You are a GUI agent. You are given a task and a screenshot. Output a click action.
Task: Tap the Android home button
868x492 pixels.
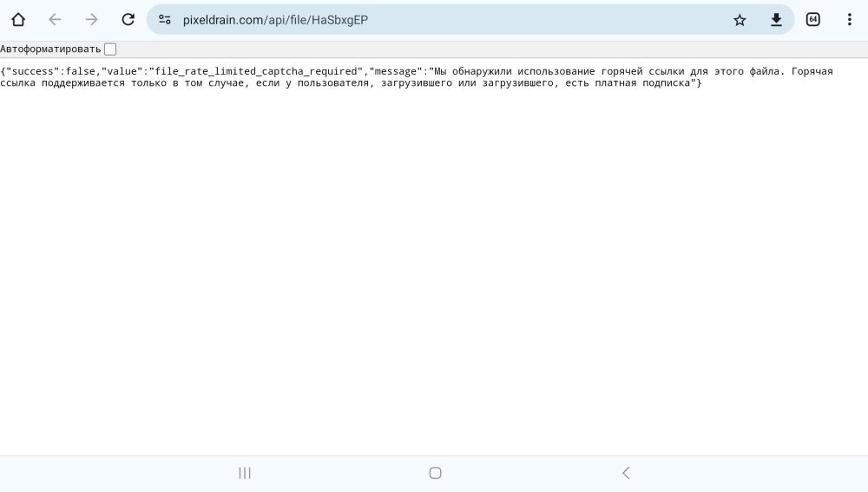[x=435, y=473]
